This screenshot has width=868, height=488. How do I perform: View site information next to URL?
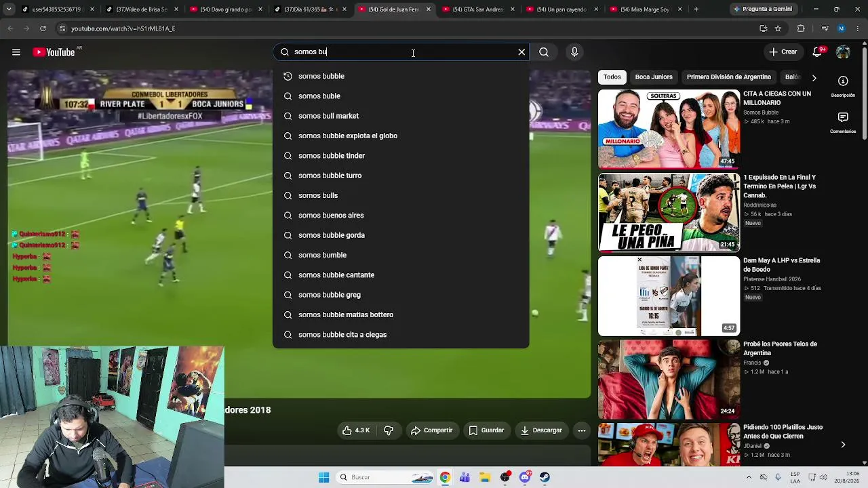[62, 28]
